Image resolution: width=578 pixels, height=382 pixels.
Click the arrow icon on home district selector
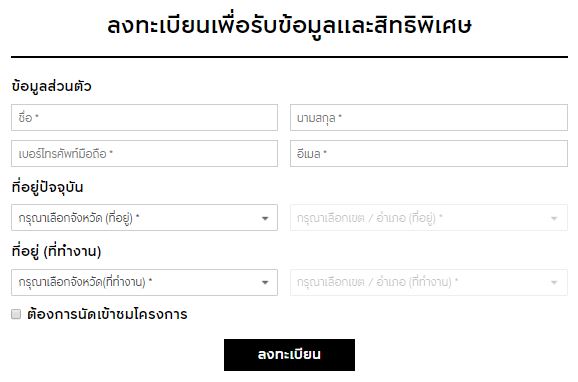554,218
